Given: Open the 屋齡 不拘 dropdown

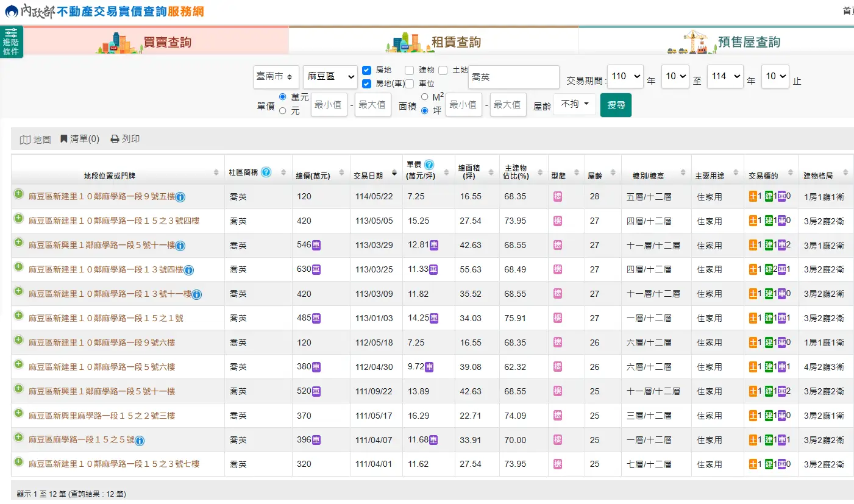Looking at the screenshot, I should [x=574, y=104].
